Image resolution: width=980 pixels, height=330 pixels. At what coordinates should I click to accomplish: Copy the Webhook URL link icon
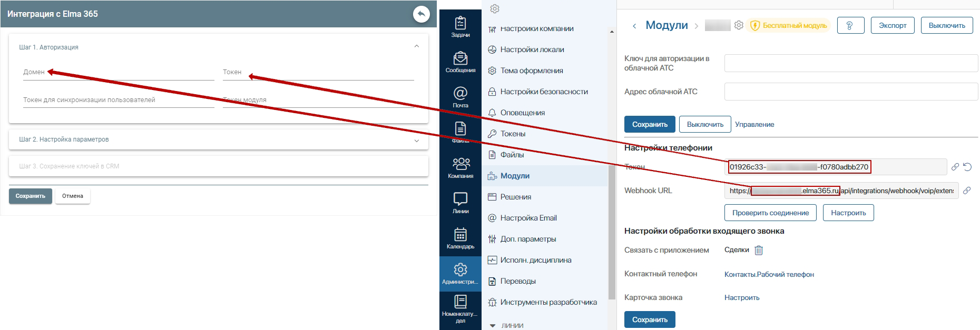point(967,191)
